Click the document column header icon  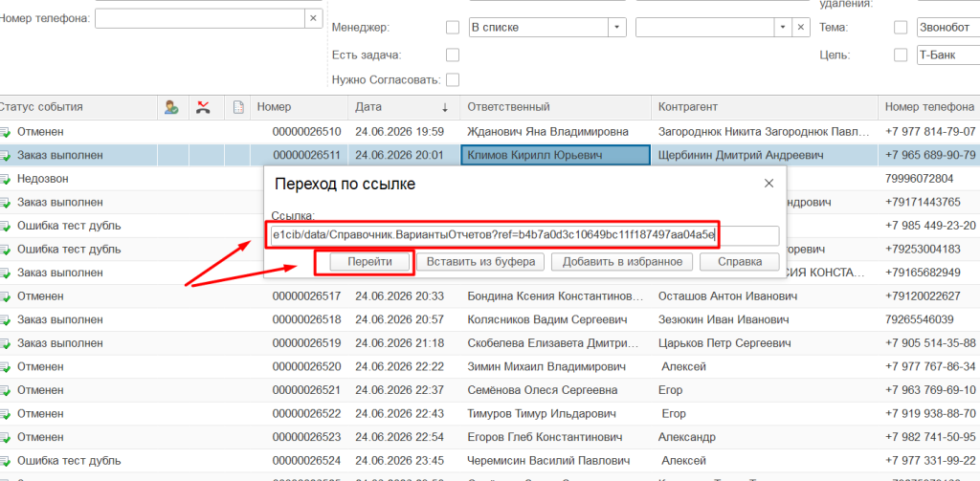[237, 107]
